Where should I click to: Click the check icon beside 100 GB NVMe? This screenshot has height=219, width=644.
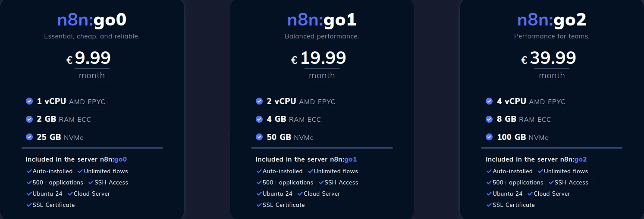pos(489,137)
